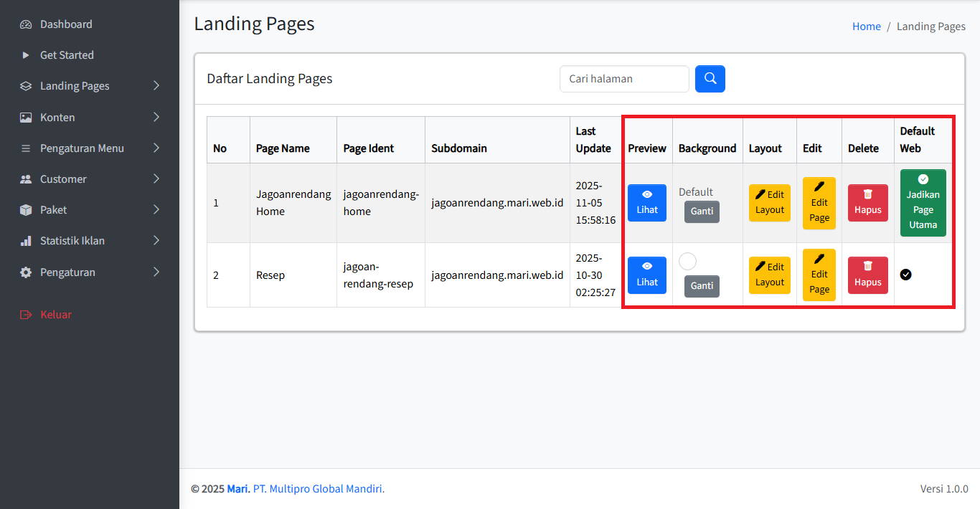Click the Statistik Iklan bar chart icon
980x509 pixels.
26,241
